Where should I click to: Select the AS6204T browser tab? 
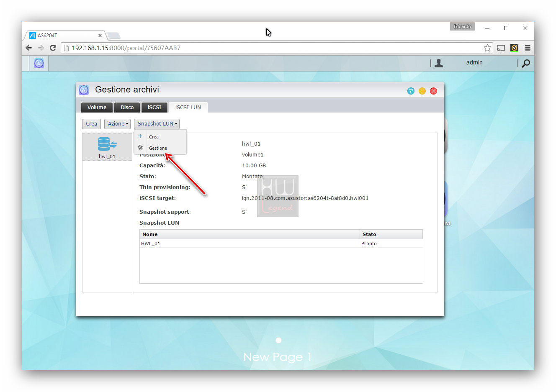[x=65, y=36]
